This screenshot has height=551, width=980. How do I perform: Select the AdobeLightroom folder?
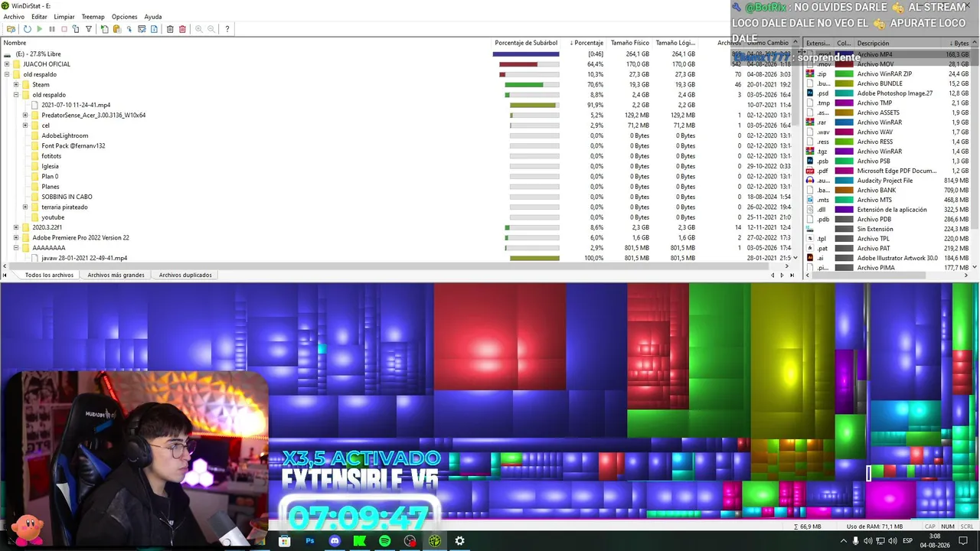coord(64,135)
